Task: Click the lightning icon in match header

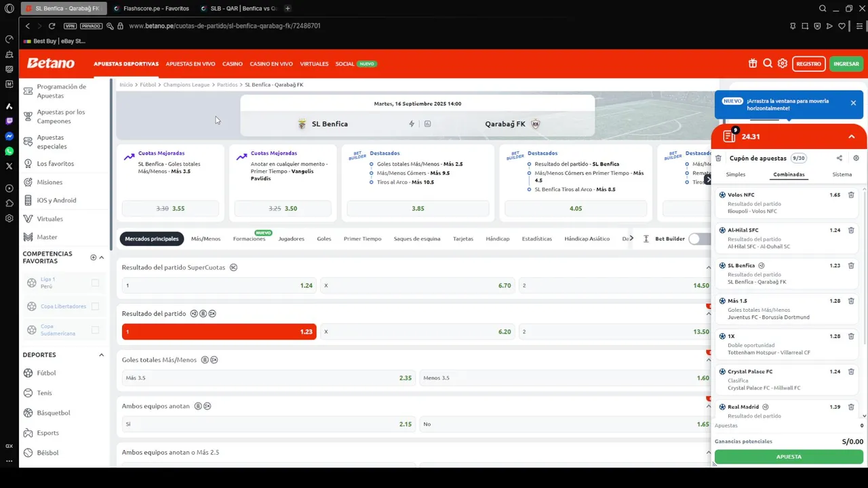Action: pyautogui.click(x=412, y=124)
